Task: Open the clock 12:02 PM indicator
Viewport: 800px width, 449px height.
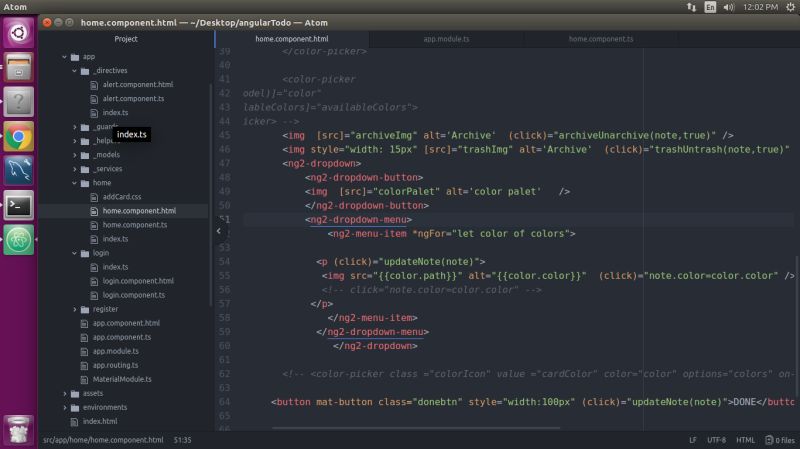Action: tap(760, 7)
